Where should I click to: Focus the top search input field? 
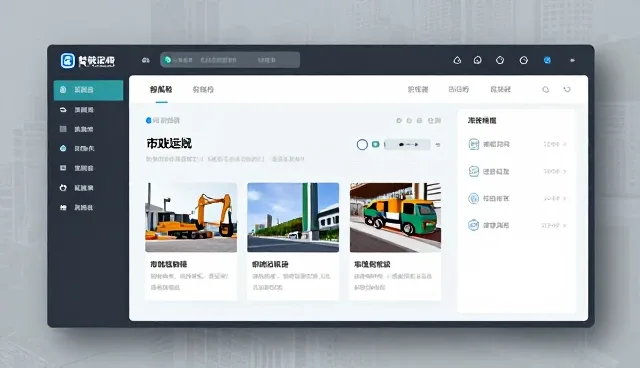coord(230,60)
